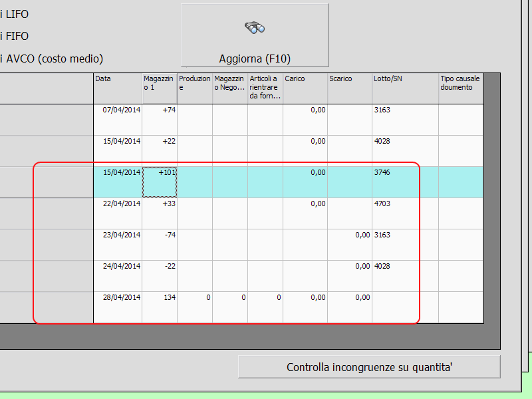The image size is (532, 399).
Task: Select the date cell 28/04/2014
Action: coord(118,307)
